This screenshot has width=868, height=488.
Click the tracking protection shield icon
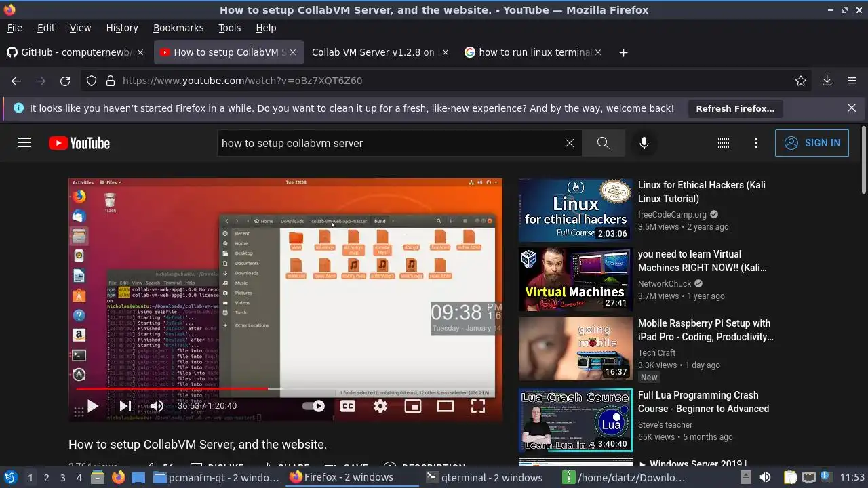[x=92, y=81]
